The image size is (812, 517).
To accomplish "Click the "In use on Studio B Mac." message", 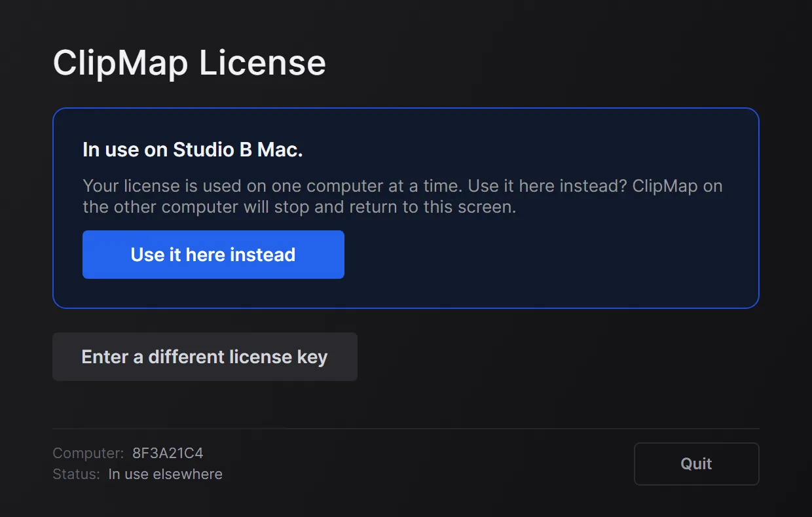I will (193, 150).
